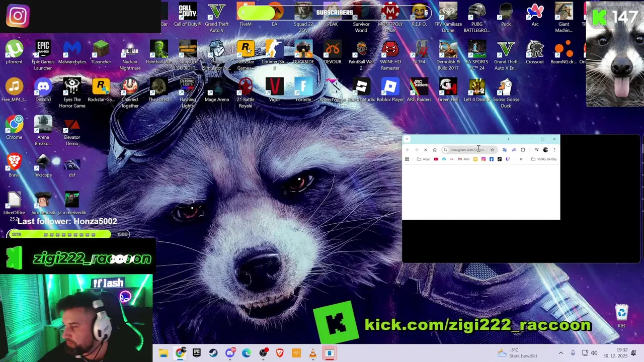The width and height of the screenshot is (644, 362).
Task: Show more hidden bookmarks chevron
Action: (521, 159)
